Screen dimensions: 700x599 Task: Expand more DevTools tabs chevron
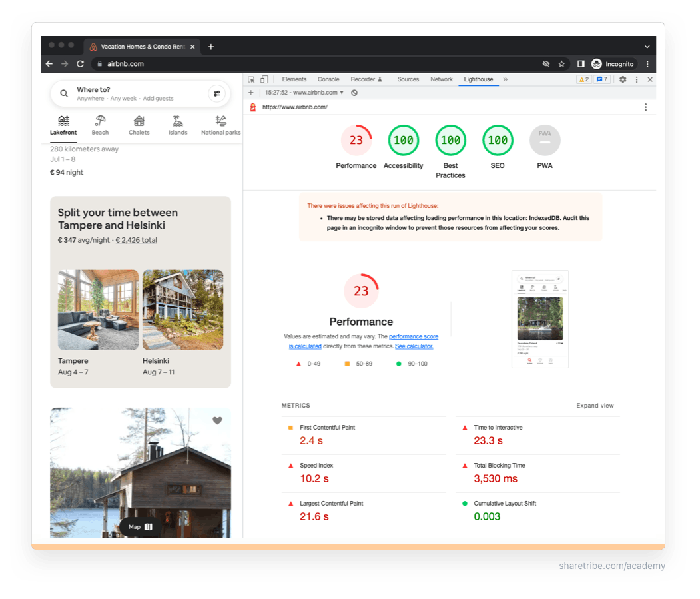tap(505, 79)
